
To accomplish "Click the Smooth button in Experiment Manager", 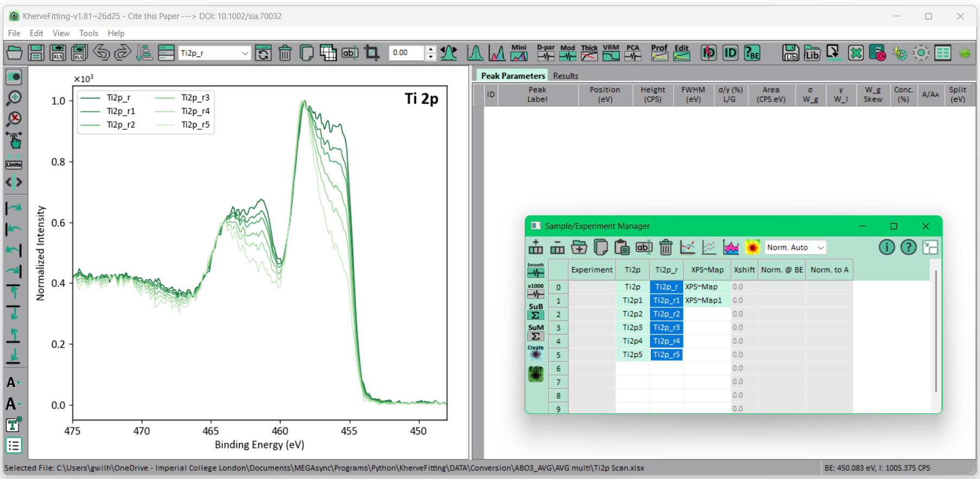I will (536, 271).
